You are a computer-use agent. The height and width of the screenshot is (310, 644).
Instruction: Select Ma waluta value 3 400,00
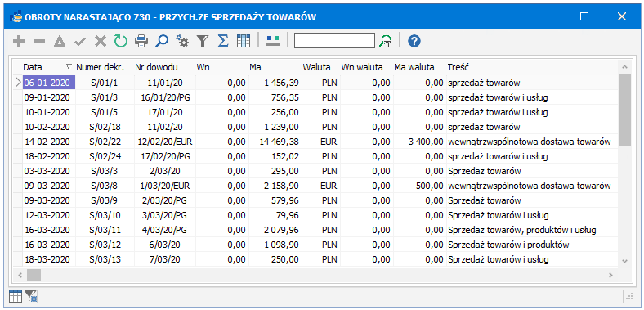(x=420, y=142)
